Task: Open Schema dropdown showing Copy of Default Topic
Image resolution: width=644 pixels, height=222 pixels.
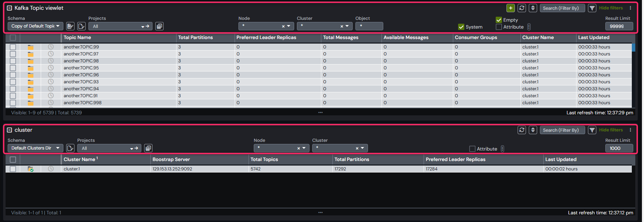Action: [x=36, y=26]
